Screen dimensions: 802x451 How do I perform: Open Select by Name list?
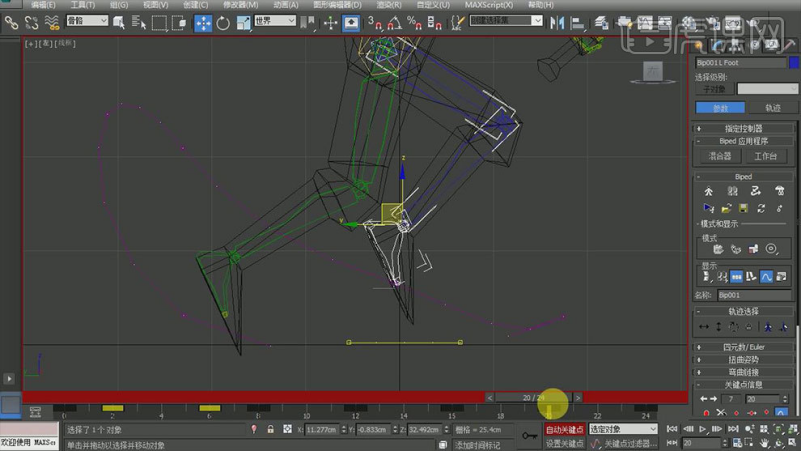139,22
